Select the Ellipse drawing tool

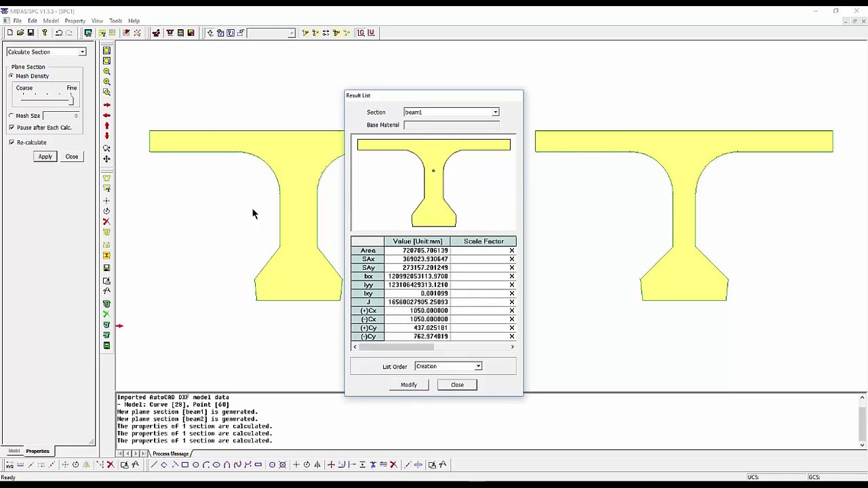(216, 465)
